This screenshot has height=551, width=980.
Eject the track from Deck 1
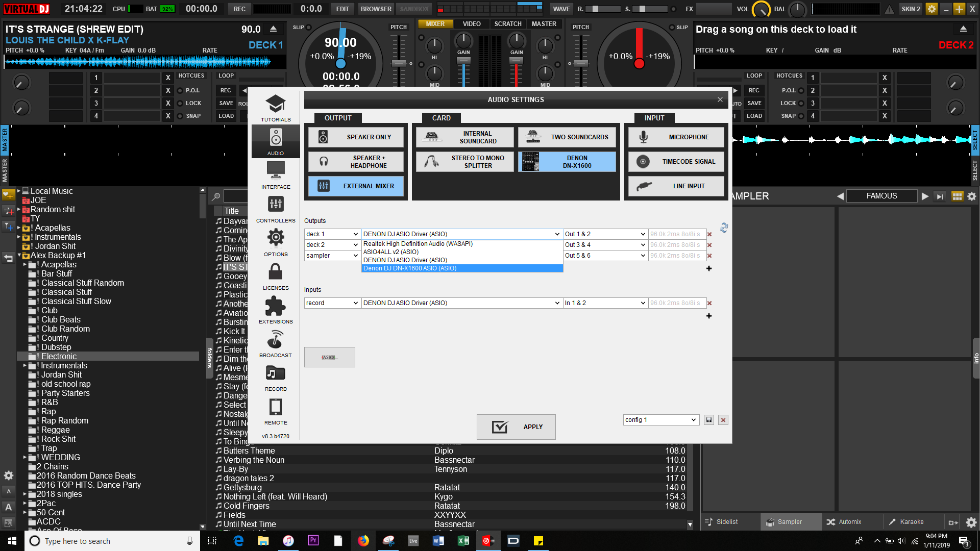[274, 29]
